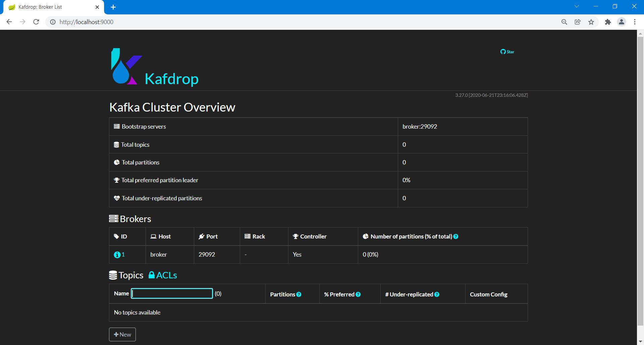Open the ACLs link
The image size is (644, 345).
pyautogui.click(x=163, y=275)
